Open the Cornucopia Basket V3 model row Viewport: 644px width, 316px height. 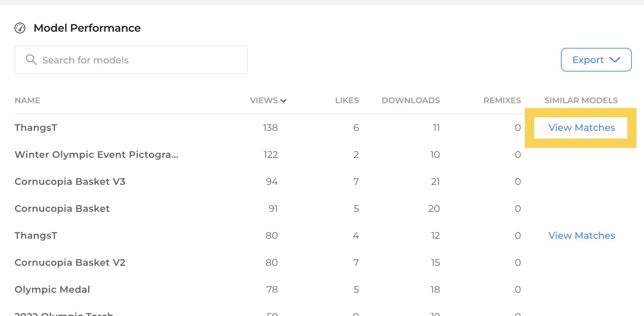click(70, 181)
